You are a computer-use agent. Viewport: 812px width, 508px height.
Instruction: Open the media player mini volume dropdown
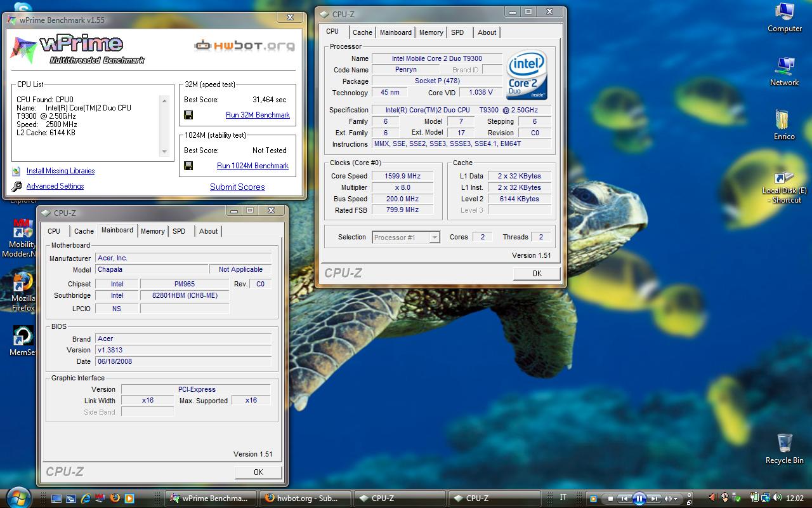[676, 498]
